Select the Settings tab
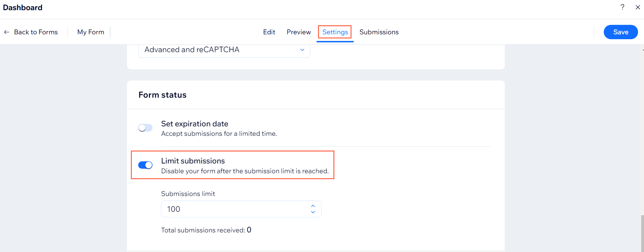 (x=335, y=32)
